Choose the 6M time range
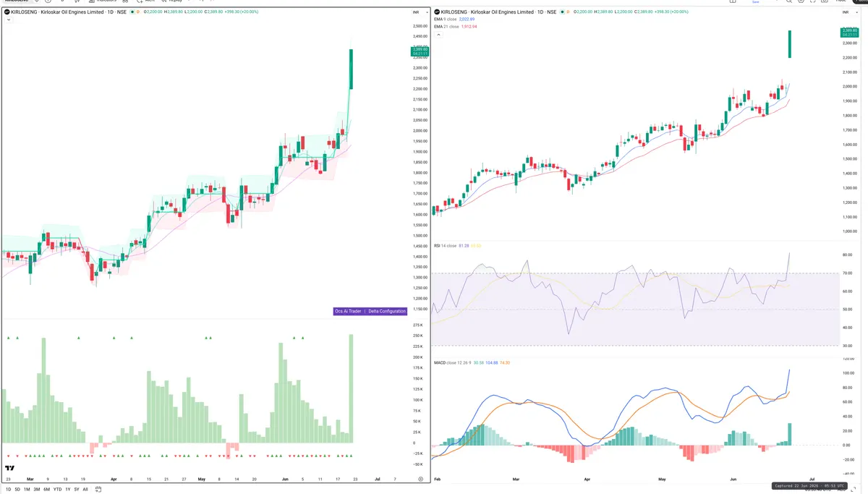Screen dimensions: 868x494 [47, 489]
